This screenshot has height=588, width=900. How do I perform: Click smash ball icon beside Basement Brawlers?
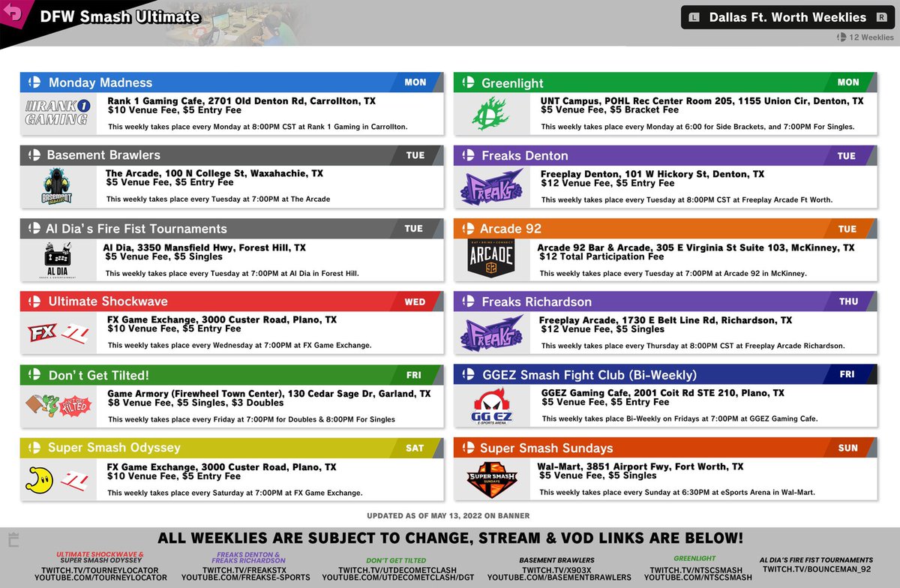click(x=33, y=155)
